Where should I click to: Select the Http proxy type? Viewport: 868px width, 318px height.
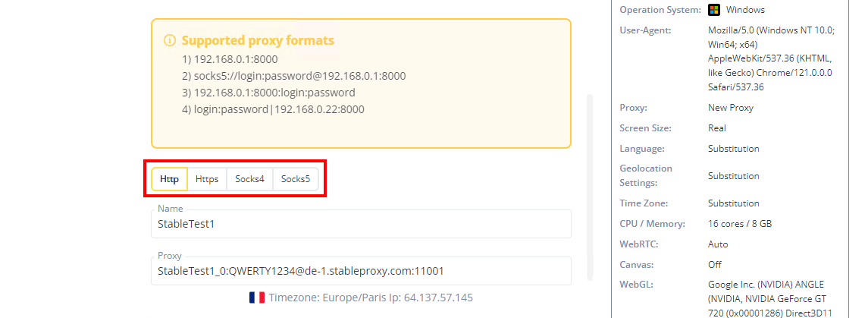click(x=169, y=179)
